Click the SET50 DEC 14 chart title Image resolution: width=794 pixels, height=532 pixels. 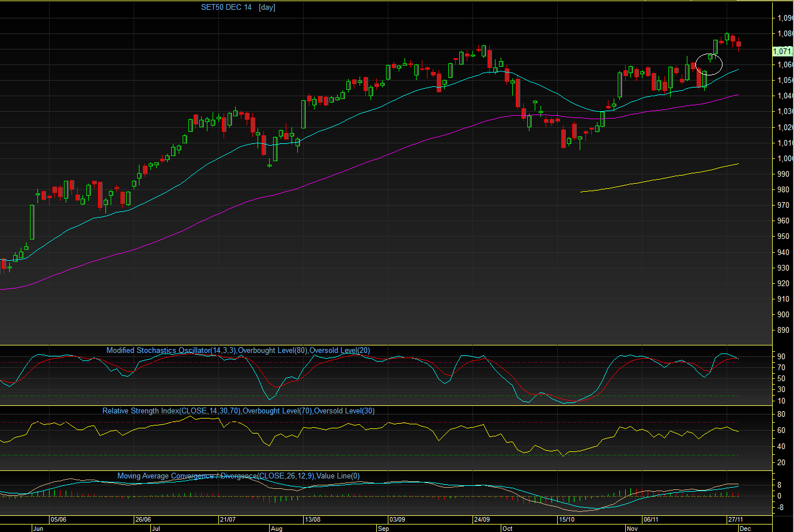pos(226,7)
